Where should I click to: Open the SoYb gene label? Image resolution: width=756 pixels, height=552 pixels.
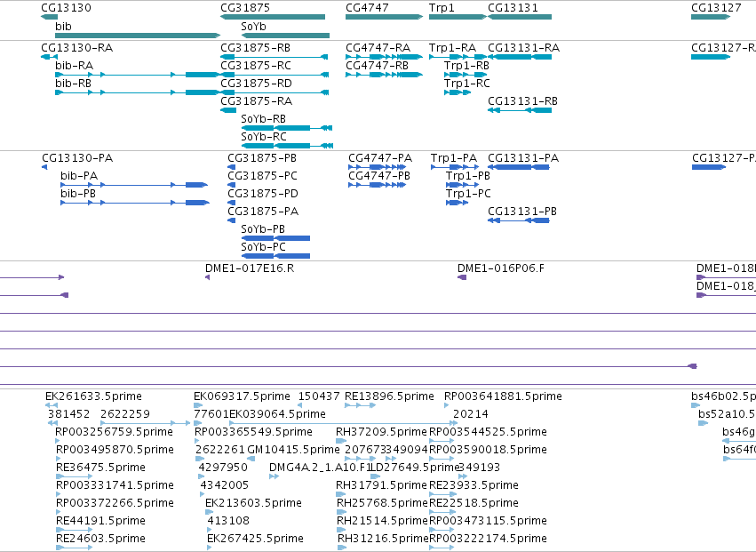click(x=253, y=26)
